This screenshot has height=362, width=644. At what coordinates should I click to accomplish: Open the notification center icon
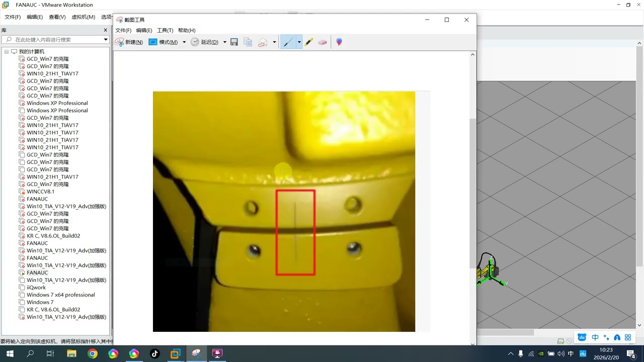631,354
